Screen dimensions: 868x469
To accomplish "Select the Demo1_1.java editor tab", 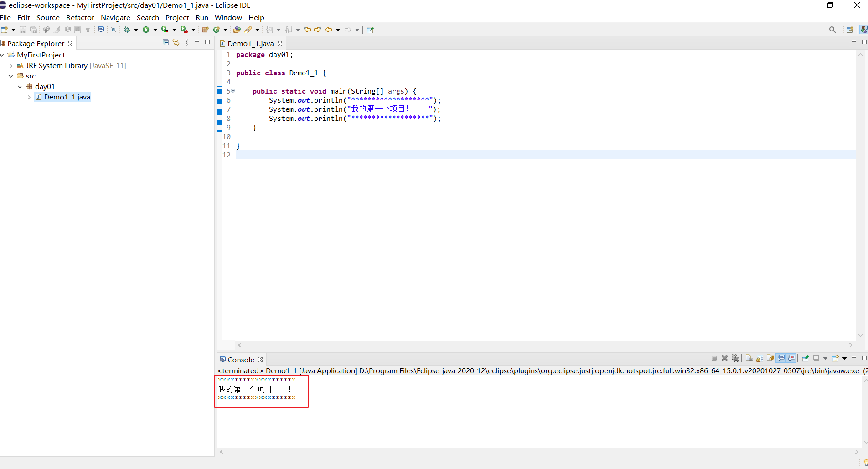I will [250, 43].
